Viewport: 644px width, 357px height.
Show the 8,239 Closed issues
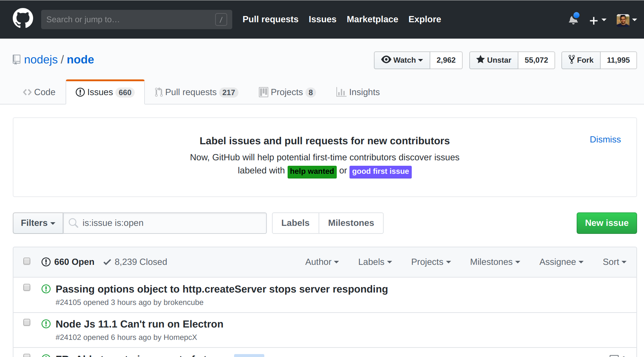tap(135, 262)
